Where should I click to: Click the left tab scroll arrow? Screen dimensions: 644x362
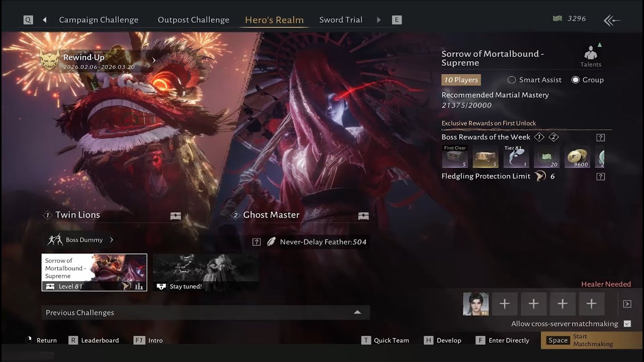pyautogui.click(x=44, y=20)
